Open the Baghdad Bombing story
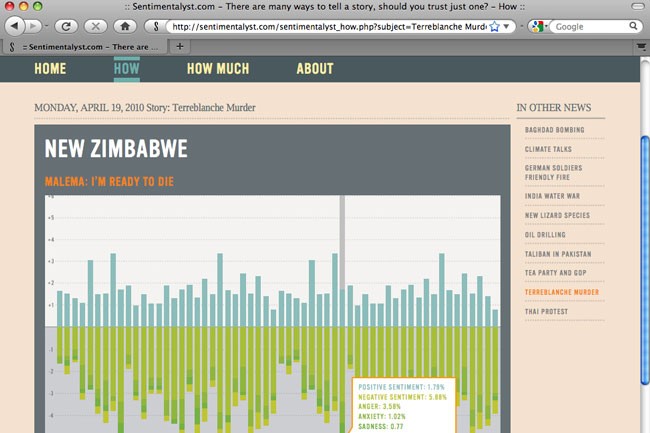The height and width of the screenshot is (433, 650). click(555, 130)
